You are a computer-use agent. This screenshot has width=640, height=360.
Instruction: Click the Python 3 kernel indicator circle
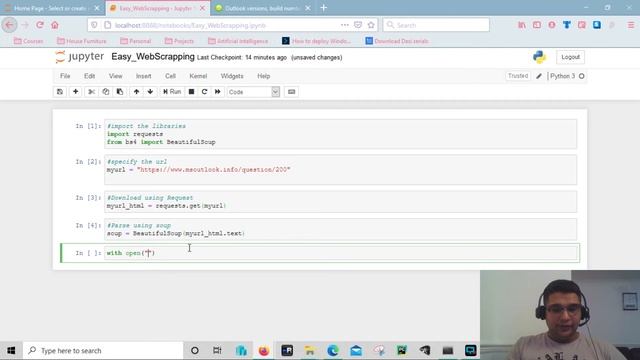tap(582, 76)
